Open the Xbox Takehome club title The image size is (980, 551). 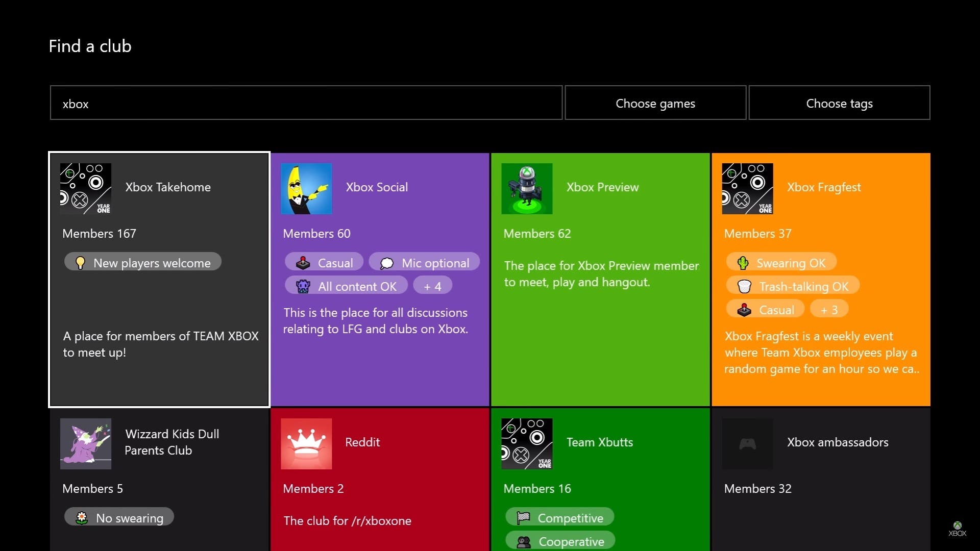[x=168, y=187]
